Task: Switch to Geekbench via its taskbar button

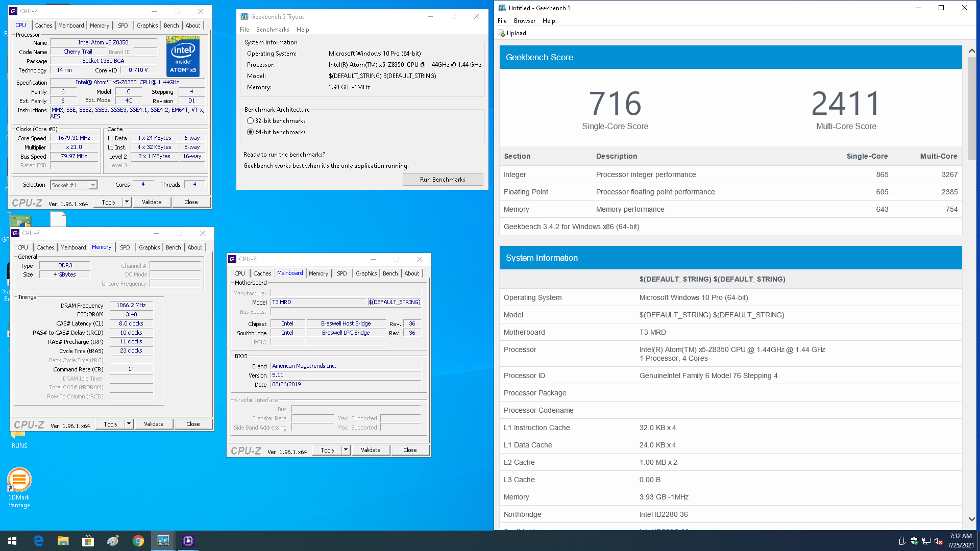Action: 163,541
